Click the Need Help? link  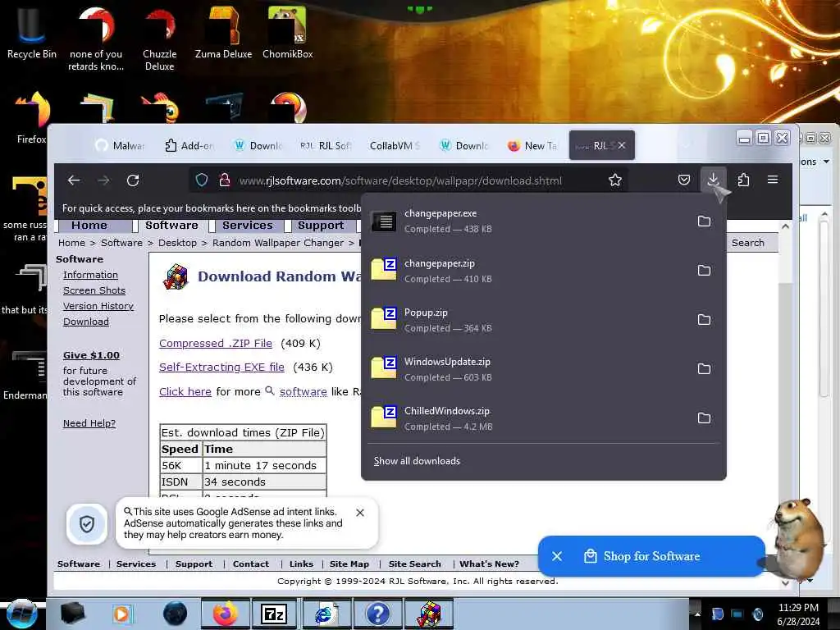(x=89, y=423)
